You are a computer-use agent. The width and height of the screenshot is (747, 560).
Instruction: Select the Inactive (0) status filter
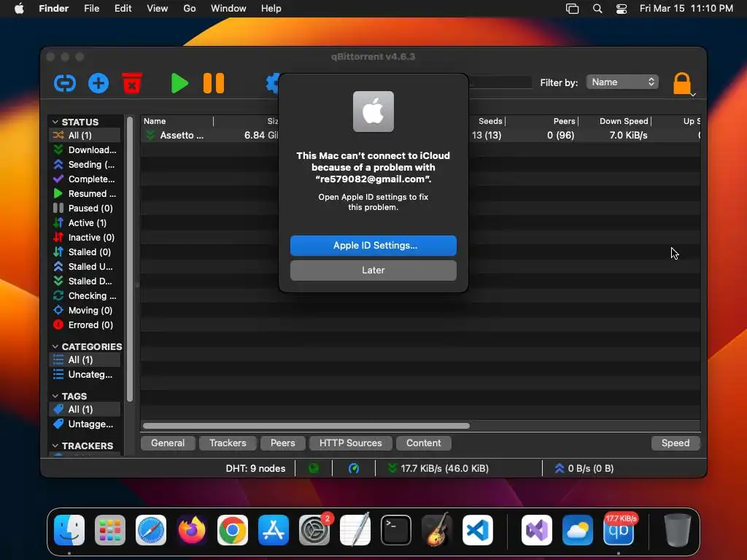point(85,238)
